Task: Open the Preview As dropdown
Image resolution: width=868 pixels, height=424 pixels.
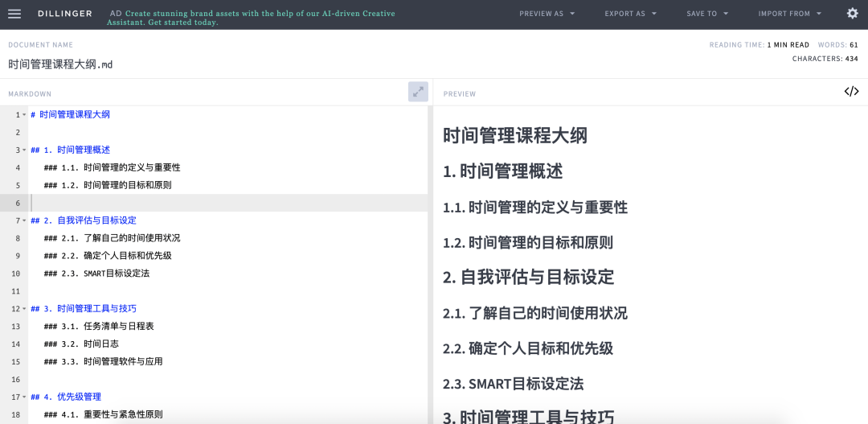Action: pos(547,14)
